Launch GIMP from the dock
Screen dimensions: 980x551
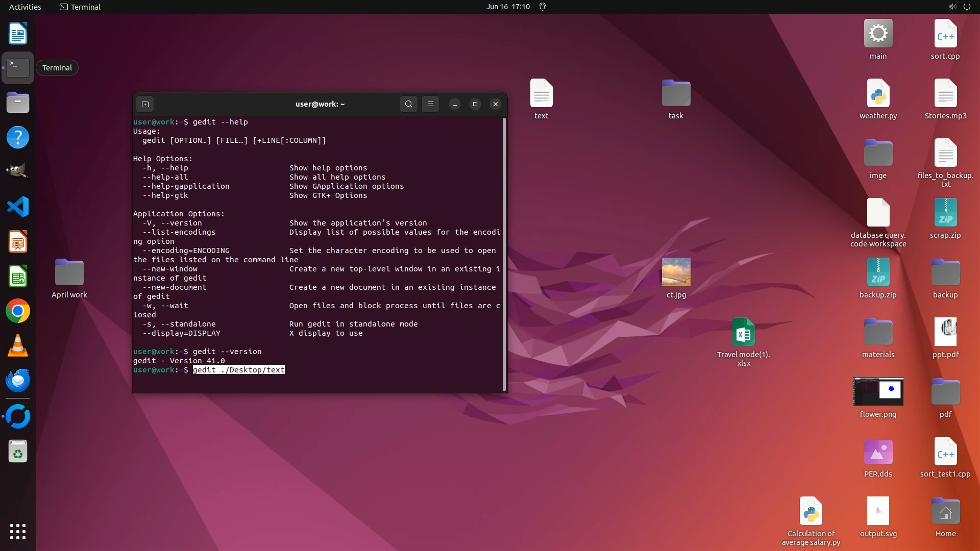coord(18,172)
